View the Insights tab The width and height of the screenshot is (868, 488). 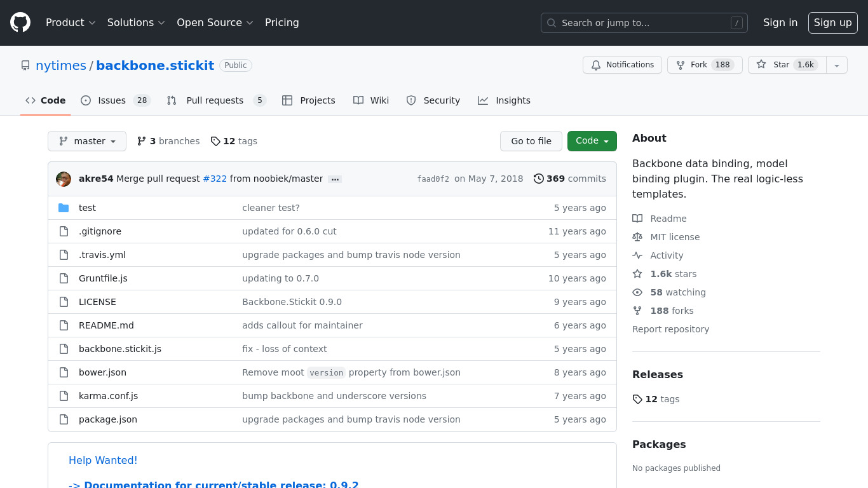tap(504, 100)
